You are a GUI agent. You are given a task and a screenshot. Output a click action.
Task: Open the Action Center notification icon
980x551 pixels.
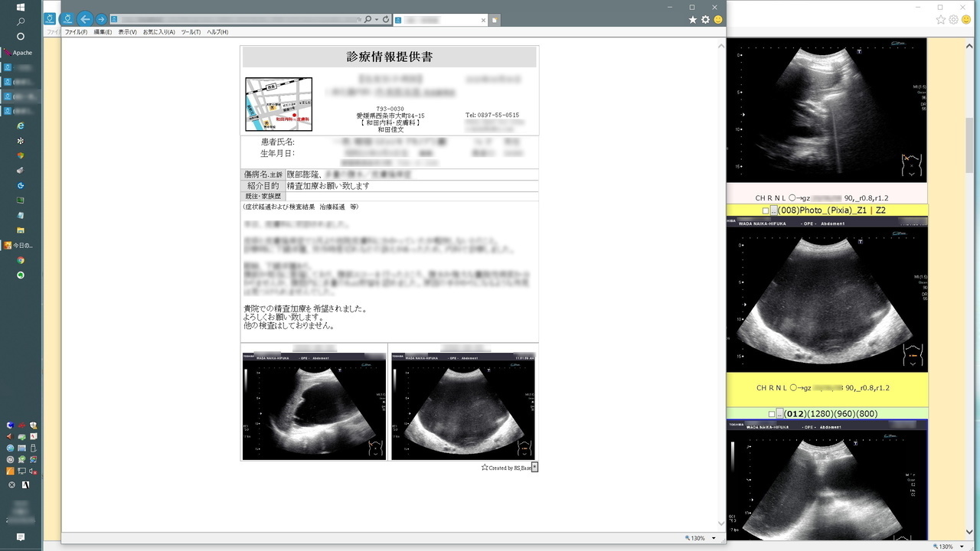point(21,537)
